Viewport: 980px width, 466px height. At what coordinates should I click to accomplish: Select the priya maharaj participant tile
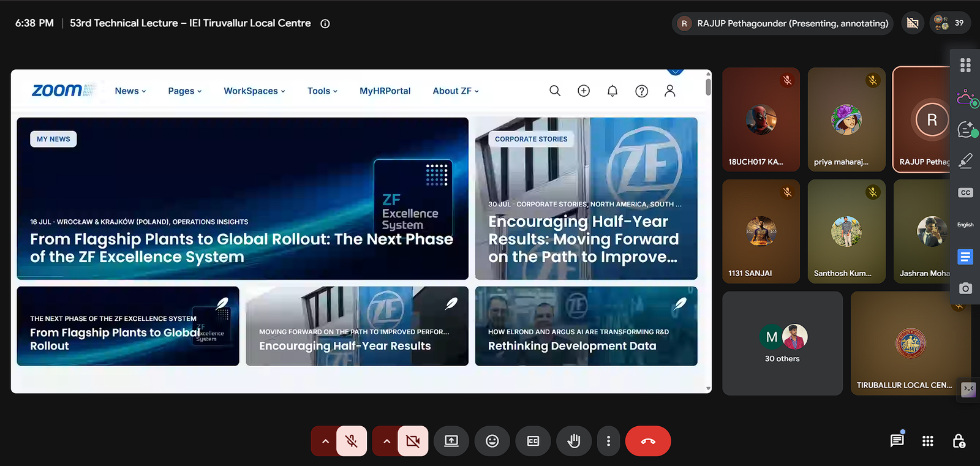click(846, 119)
